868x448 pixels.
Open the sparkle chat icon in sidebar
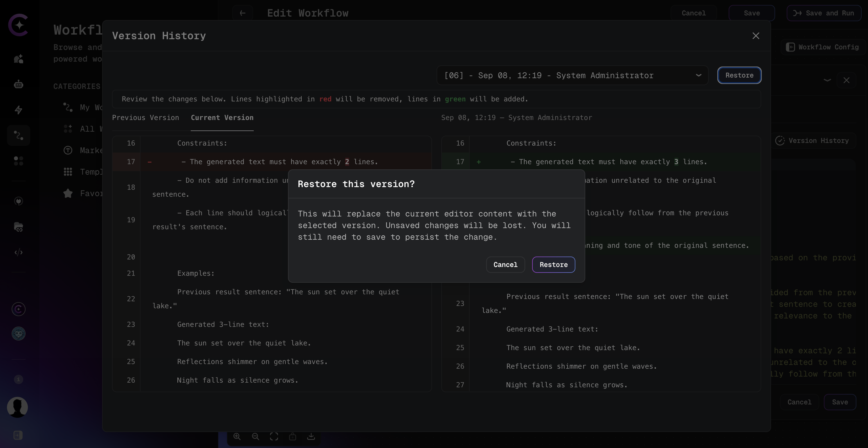click(19, 59)
